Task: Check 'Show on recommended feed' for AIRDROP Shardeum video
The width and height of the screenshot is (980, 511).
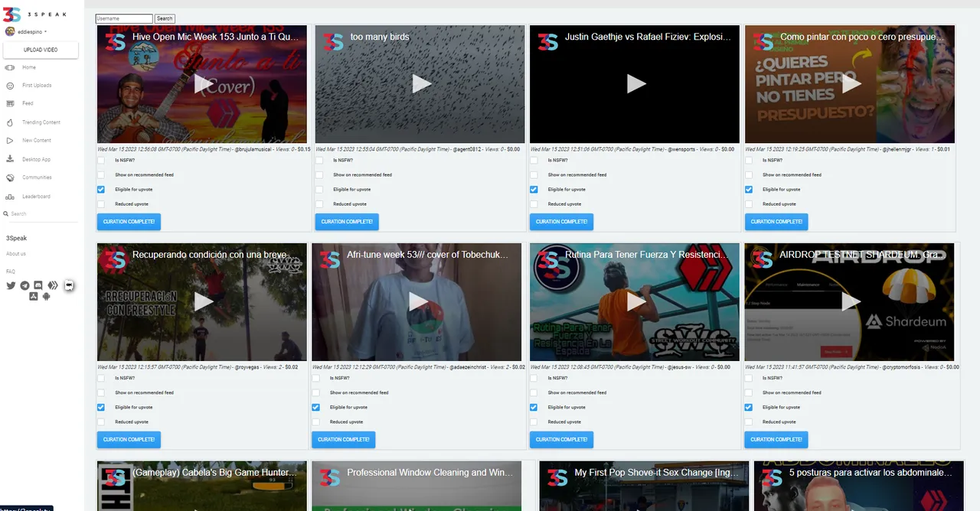Action: click(x=749, y=393)
